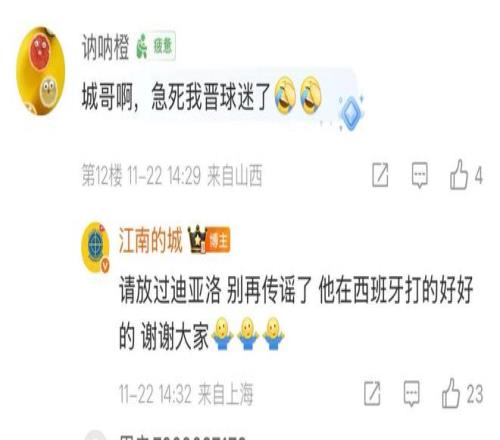The image size is (500, 440).
Task: Visit the 江南的城 username link
Action: tap(150, 240)
